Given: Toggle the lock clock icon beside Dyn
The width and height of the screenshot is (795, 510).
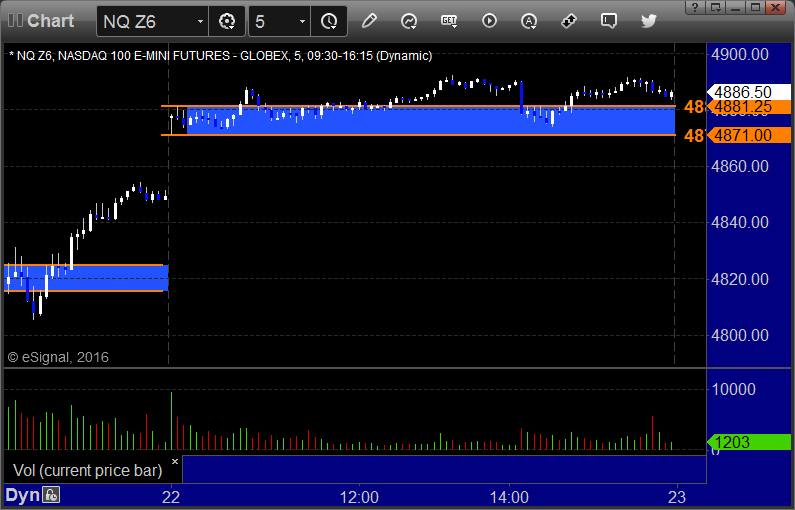Looking at the screenshot, I should click(x=51, y=494).
